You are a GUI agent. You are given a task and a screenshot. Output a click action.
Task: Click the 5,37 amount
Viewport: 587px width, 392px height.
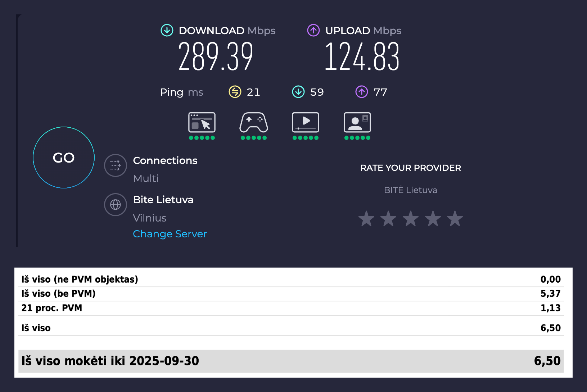coord(551,294)
